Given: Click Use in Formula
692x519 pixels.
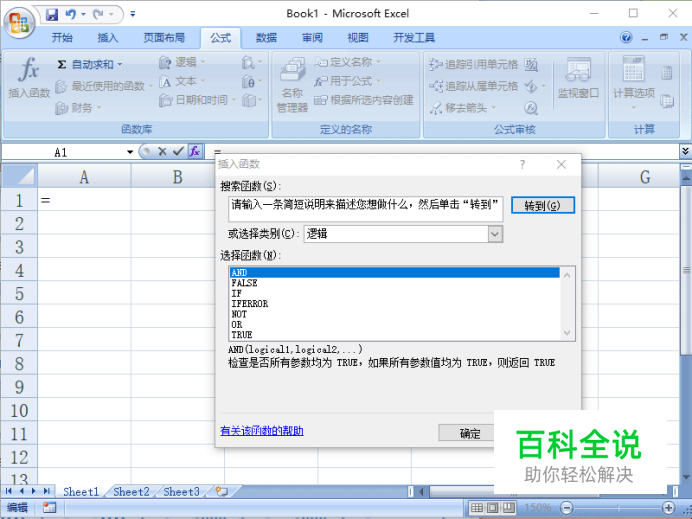Looking at the screenshot, I should 347,81.
